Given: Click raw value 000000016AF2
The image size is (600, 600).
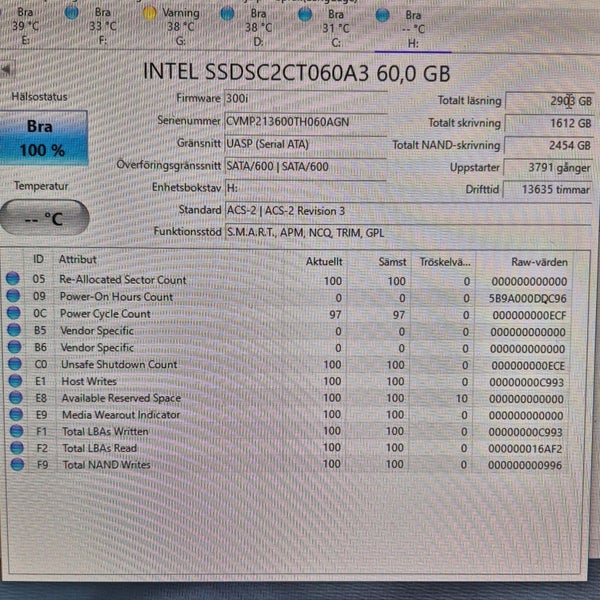Looking at the screenshot, I should [x=525, y=449].
